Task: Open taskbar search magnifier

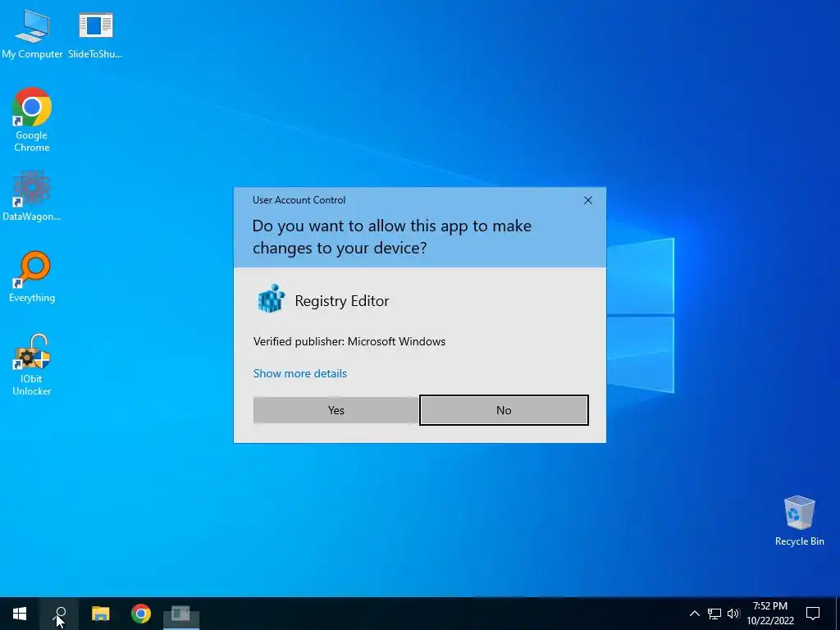Action: (x=60, y=614)
